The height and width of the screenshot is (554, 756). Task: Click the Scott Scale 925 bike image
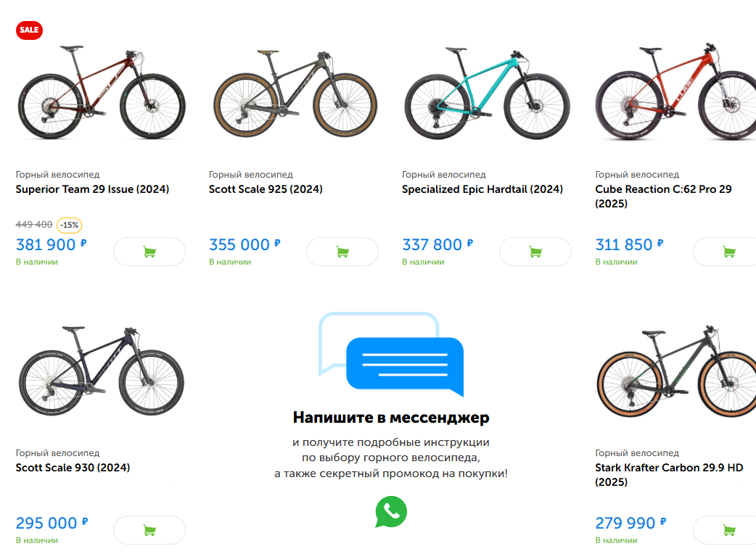point(295,94)
